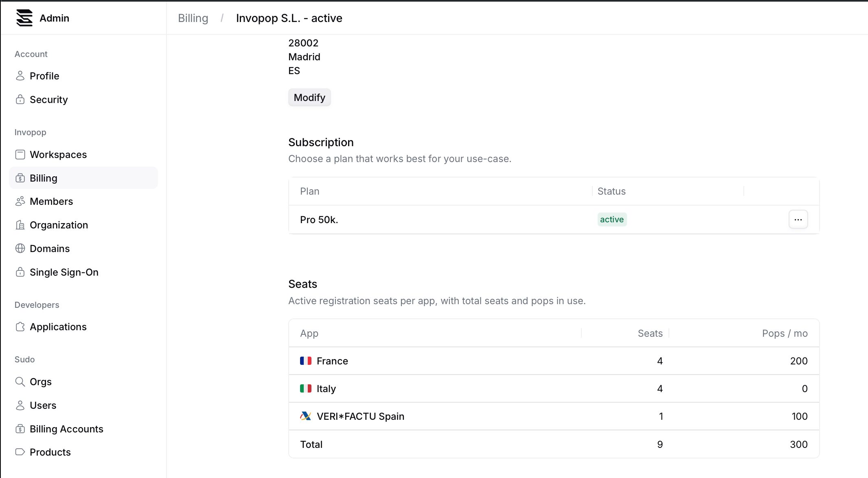Image resolution: width=868 pixels, height=478 pixels.
Task: Click the Users person icon
Action: [x=20, y=405]
